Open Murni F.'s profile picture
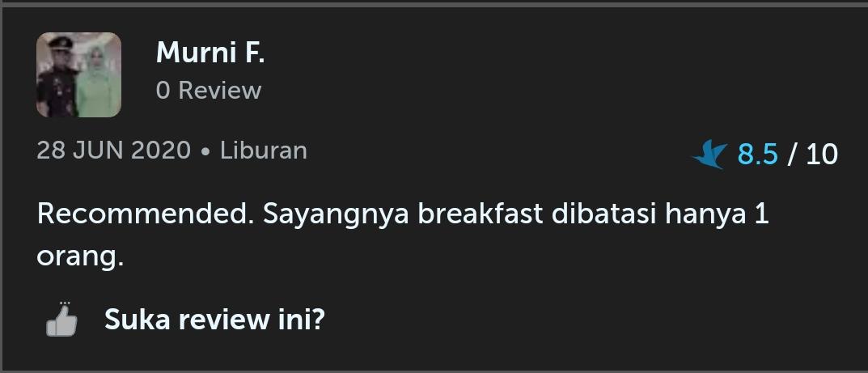Screen dimensions: 868x373 (78, 74)
